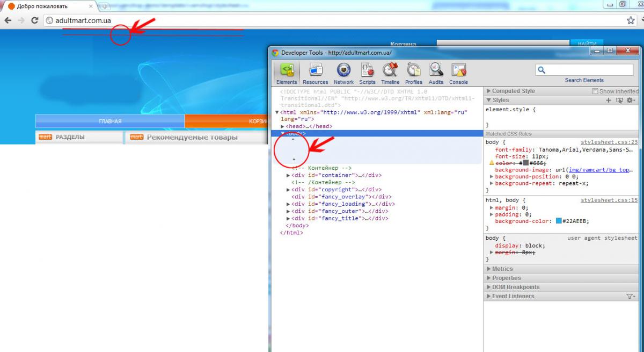Image resolution: width=644 pixels, height=352 pixels.
Task: Open the Console panel icon
Action: click(458, 74)
